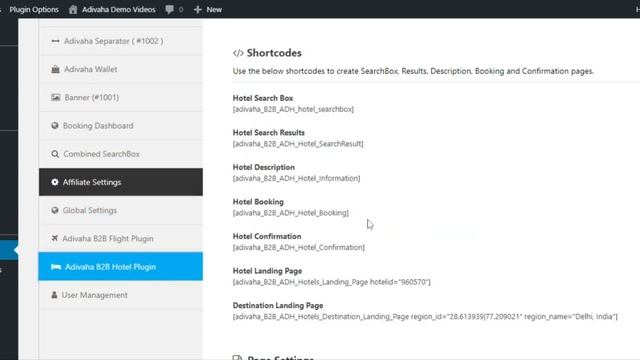Click the Banner image icon
640x360 pixels.
click(x=56, y=97)
